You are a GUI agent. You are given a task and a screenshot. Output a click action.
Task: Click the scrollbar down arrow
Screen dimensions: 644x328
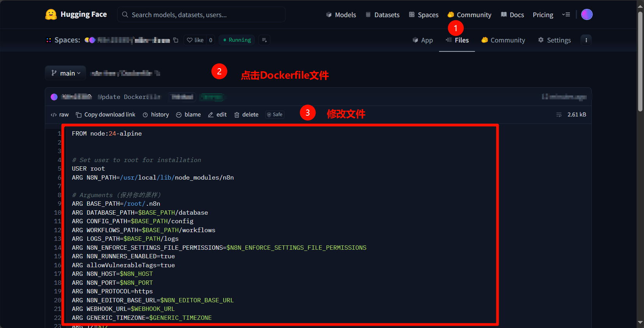coord(640,323)
